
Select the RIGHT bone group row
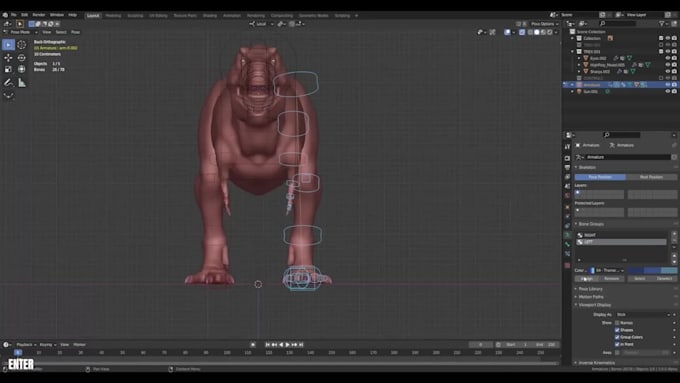coord(621,235)
